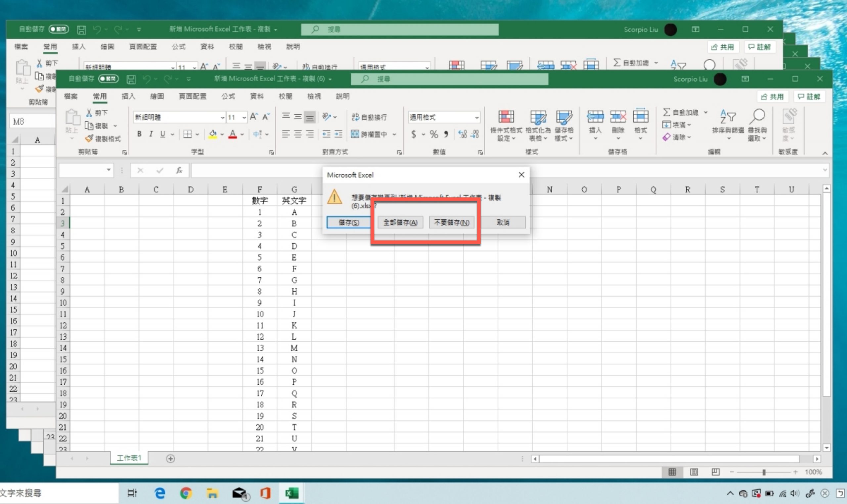Click the percent style icon
The height and width of the screenshot is (504, 847).
click(434, 134)
